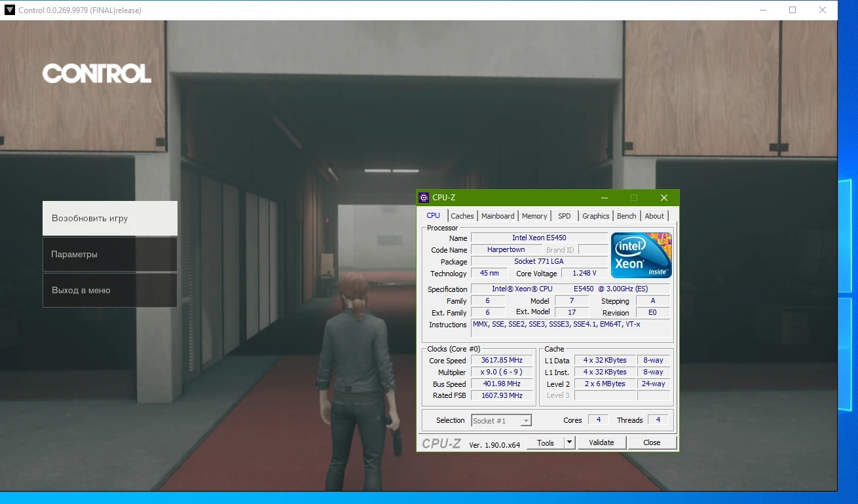Minimize the Control game window

point(762,10)
